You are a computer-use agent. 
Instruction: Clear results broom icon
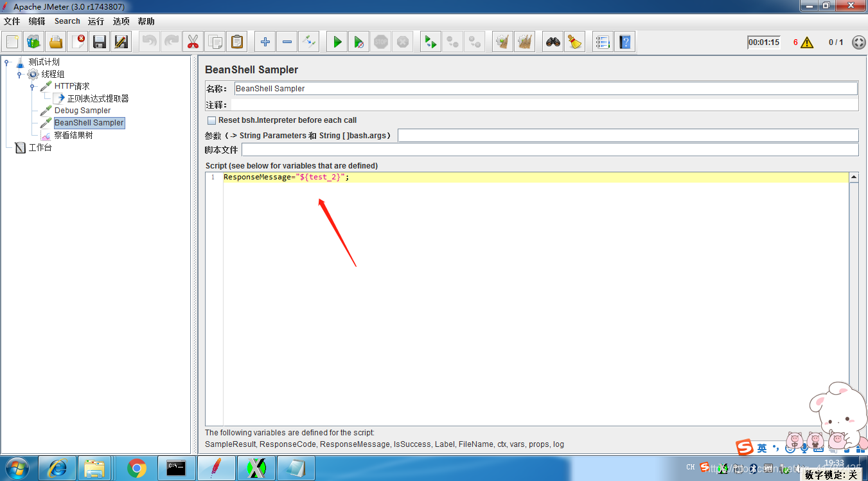pyautogui.click(x=502, y=42)
